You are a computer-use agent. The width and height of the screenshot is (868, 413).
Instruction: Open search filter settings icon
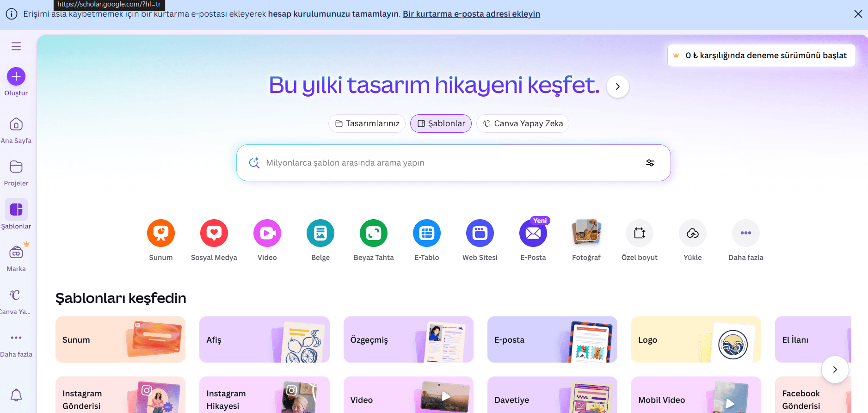(650, 163)
